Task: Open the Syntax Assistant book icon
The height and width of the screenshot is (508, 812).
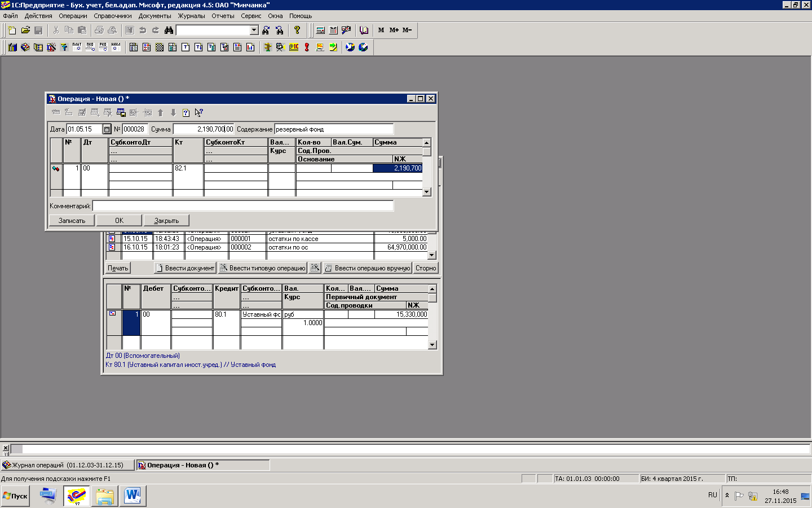Action: [364, 30]
